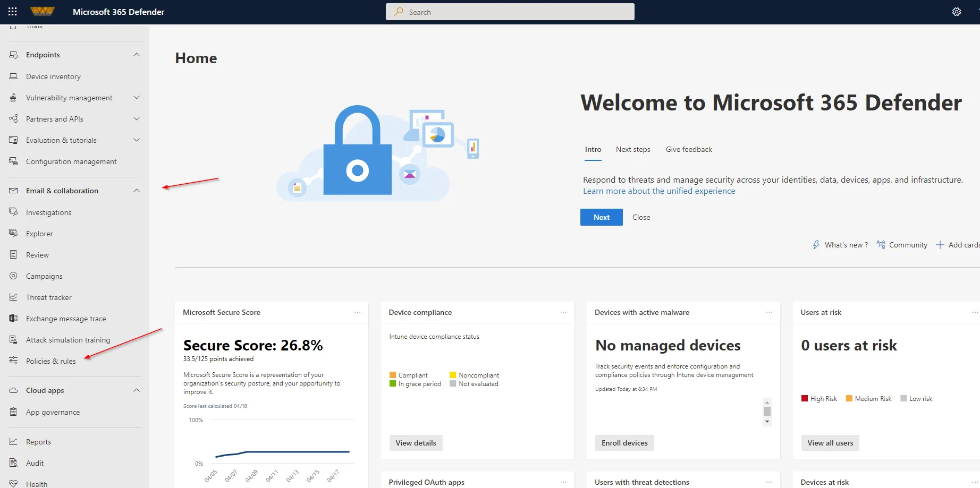The width and height of the screenshot is (980, 488).
Task: Click the Policies & rules sliders icon
Action: click(13, 361)
